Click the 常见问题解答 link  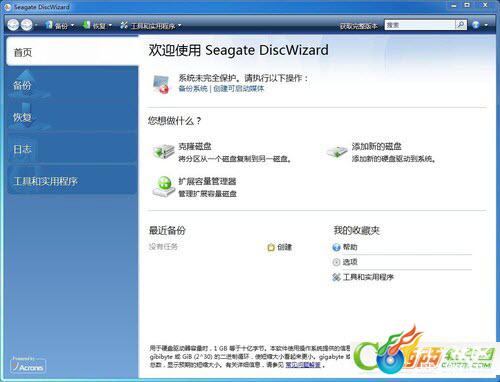pos(303,365)
